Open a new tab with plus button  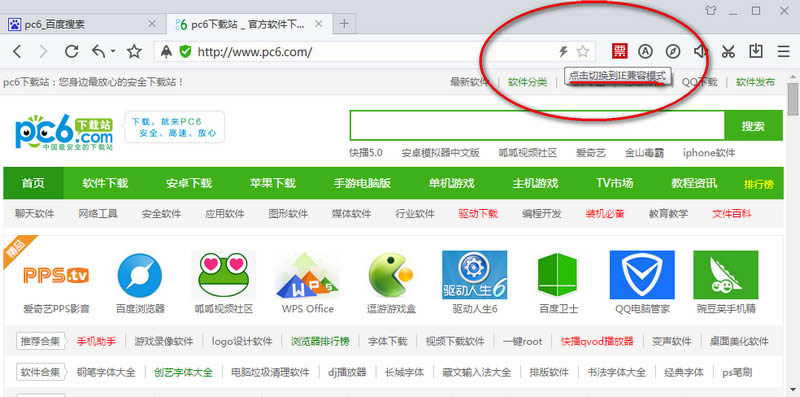[x=344, y=23]
